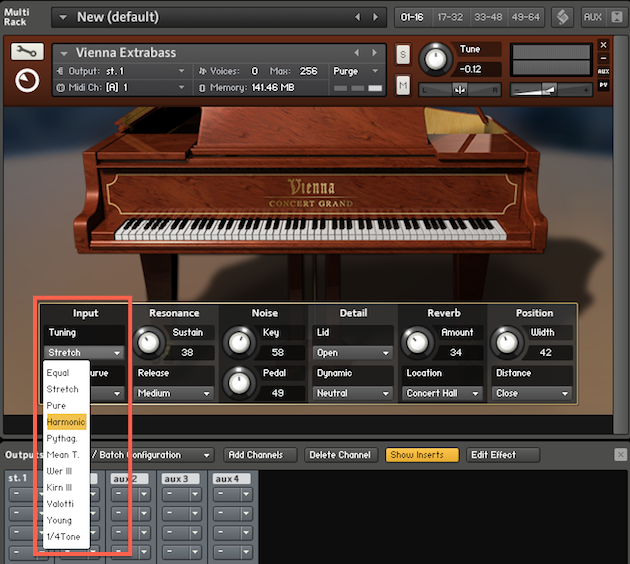Toggle PV performance view icon
This screenshot has height=564, width=630.
pos(603,85)
